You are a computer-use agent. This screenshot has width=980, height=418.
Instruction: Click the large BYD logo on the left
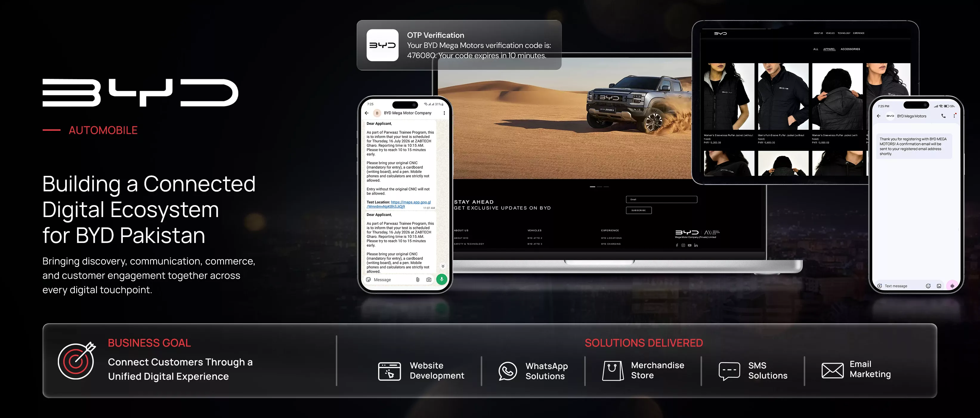point(140,93)
